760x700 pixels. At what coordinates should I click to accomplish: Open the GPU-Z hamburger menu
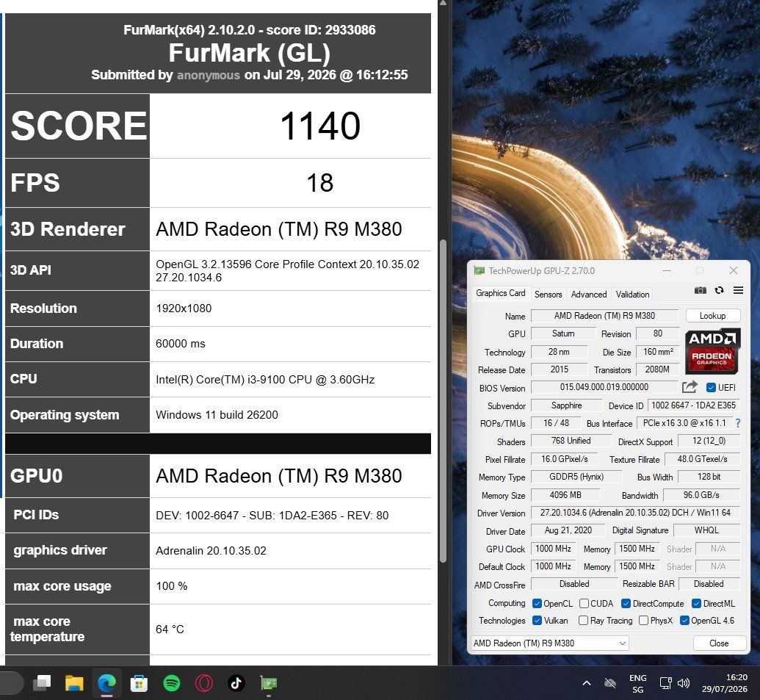click(738, 290)
